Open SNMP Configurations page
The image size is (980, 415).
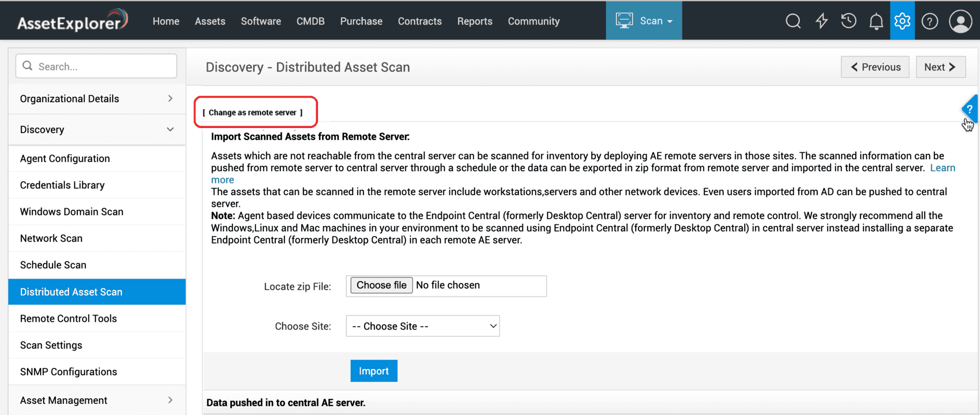tap(97, 372)
